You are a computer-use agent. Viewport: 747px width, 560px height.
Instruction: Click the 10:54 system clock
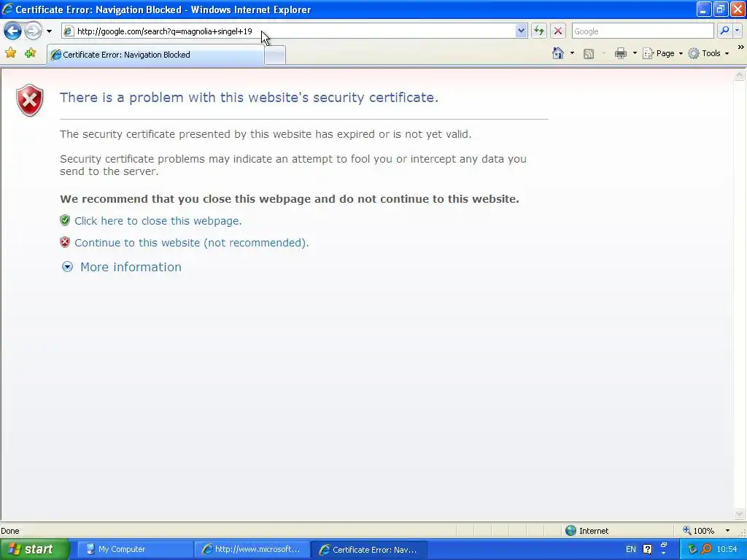click(727, 550)
